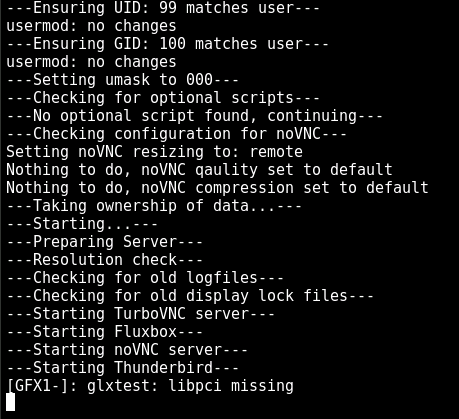Click the 'Setting umask to 000' line

[x=122, y=80]
